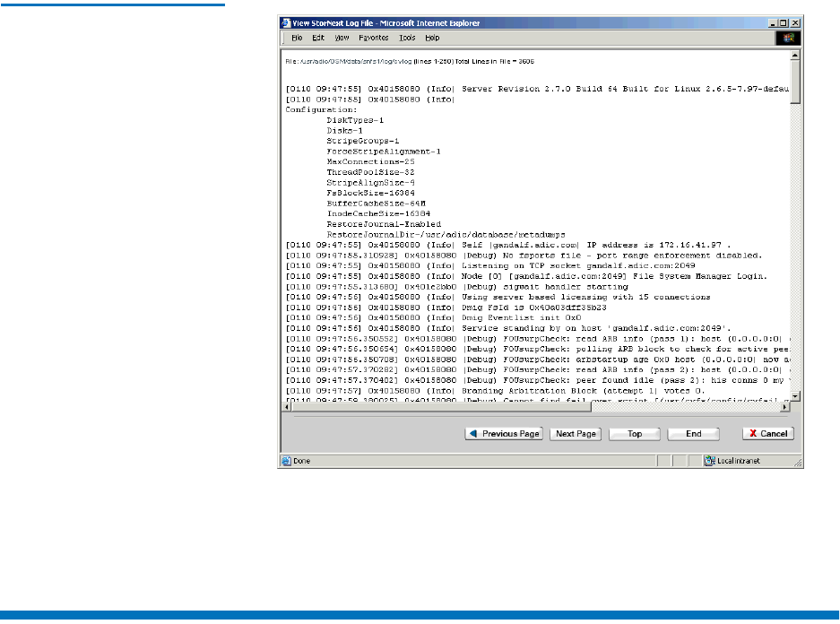This screenshot has height=624, width=840.
Task: Click the 'Branding Arbitration Block' log line
Action: [x=495, y=391]
